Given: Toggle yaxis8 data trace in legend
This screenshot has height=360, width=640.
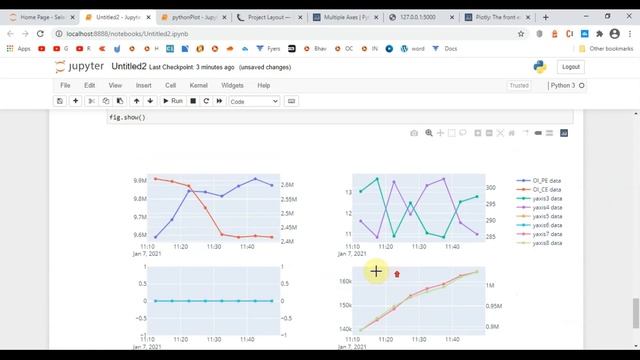Looking at the screenshot, I should 539,243.
